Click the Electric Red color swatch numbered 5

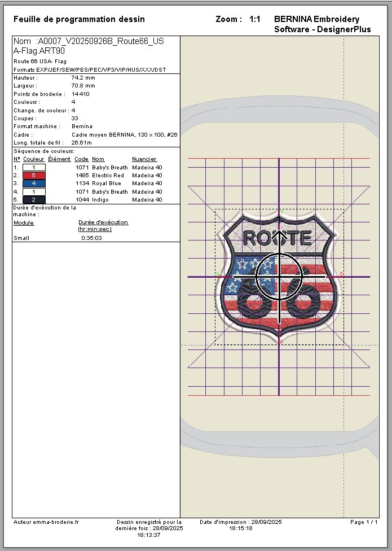pos(34,176)
